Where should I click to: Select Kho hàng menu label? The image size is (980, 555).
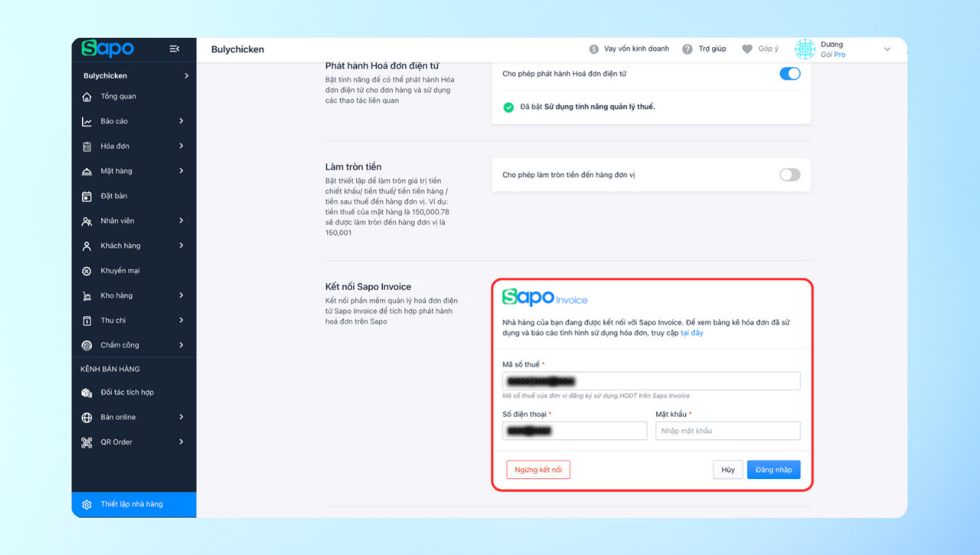(x=116, y=295)
